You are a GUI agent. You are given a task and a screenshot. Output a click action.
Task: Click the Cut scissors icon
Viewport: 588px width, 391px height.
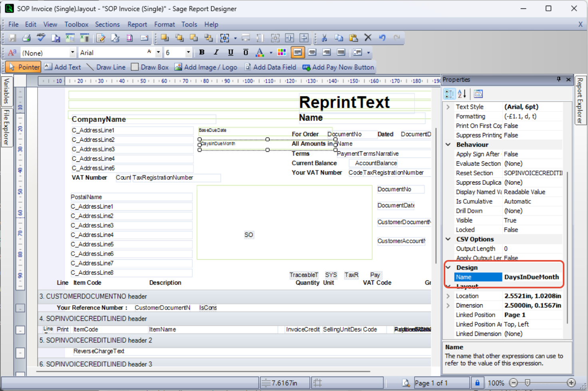point(324,38)
